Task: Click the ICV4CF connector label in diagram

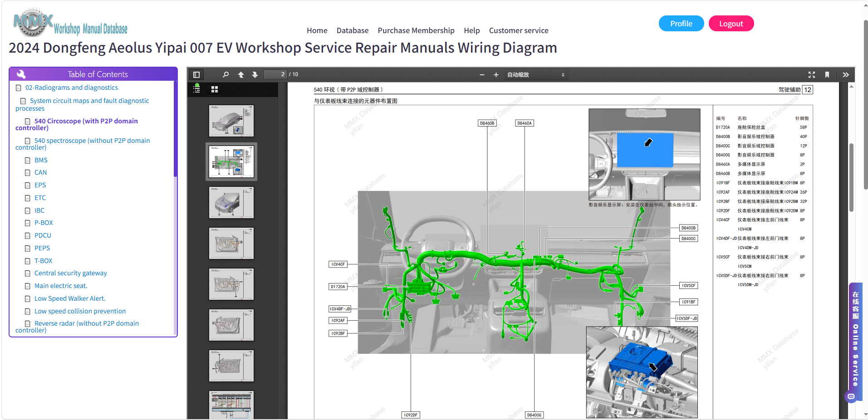Action: [x=338, y=264]
